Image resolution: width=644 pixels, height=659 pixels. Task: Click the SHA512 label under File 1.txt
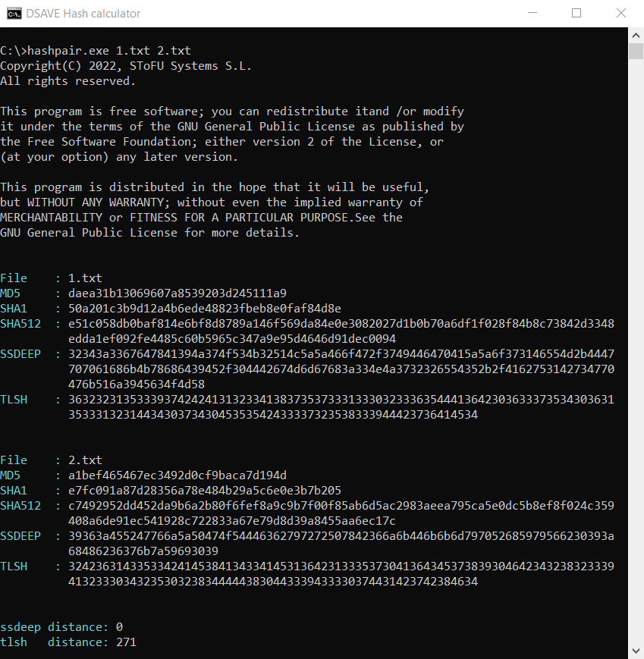(x=20, y=324)
